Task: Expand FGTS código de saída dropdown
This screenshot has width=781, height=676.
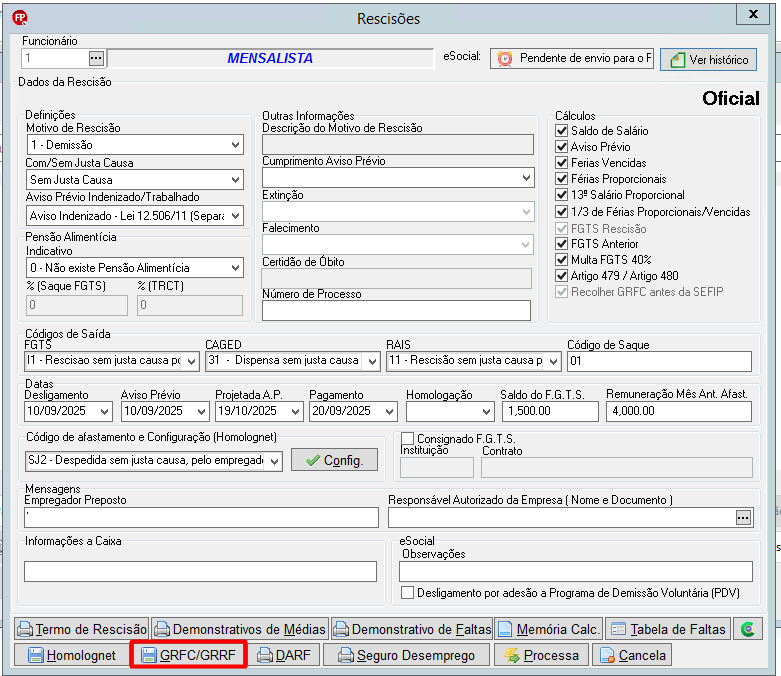Action: 191,362
